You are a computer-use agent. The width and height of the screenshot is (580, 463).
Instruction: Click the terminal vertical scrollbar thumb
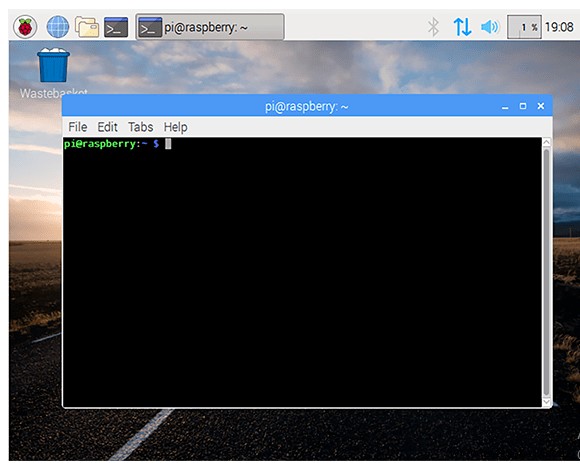click(546, 272)
